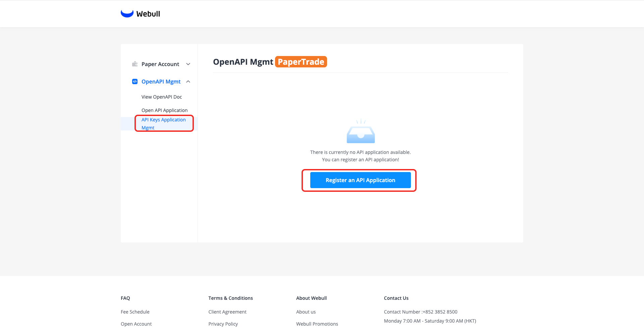Click the Contact Us heading
This screenshot has height=333, width=644.
[396, 298]
